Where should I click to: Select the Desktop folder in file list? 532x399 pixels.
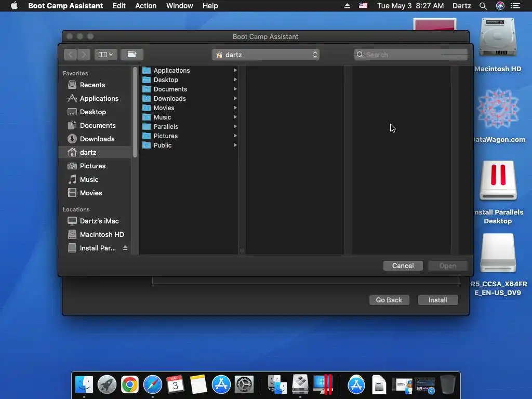click(189, 79)
